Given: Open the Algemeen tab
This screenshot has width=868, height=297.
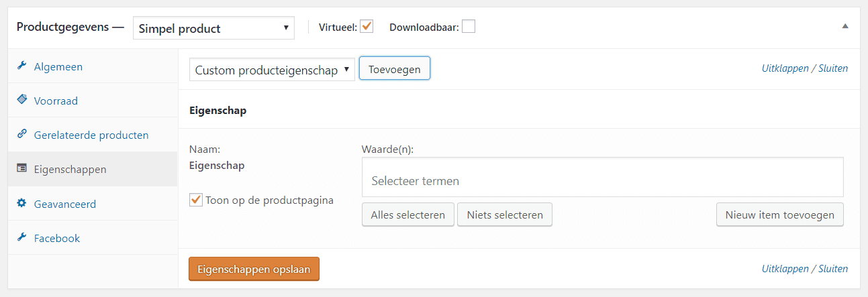Looking at the screenshot, I should pyautogui.click(x=93, y=66).
